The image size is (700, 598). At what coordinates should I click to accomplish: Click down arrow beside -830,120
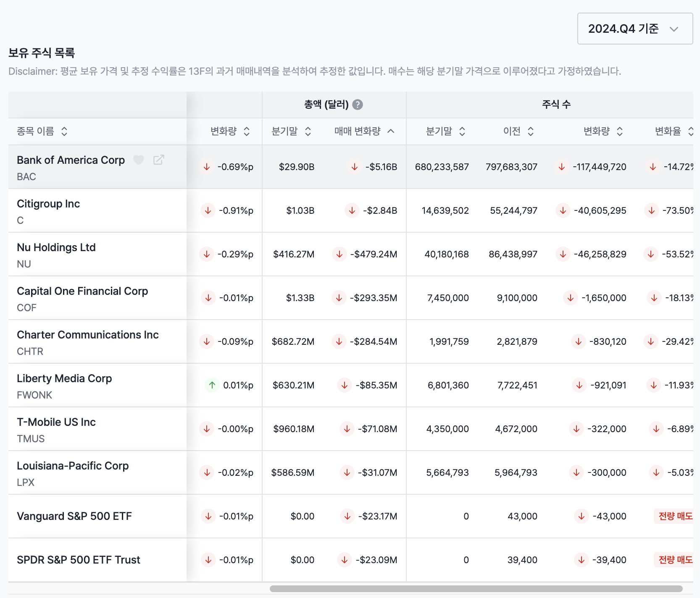579,341
